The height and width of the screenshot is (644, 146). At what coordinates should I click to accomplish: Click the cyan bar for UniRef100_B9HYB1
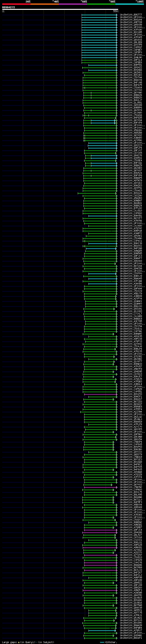click(x=103, y=216)
